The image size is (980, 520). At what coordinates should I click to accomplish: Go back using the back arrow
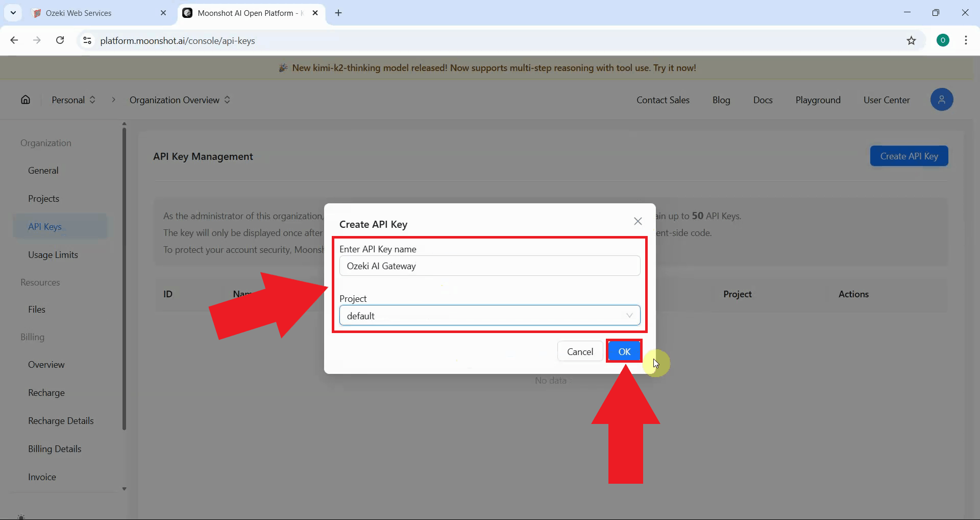[x=14, y=40]
